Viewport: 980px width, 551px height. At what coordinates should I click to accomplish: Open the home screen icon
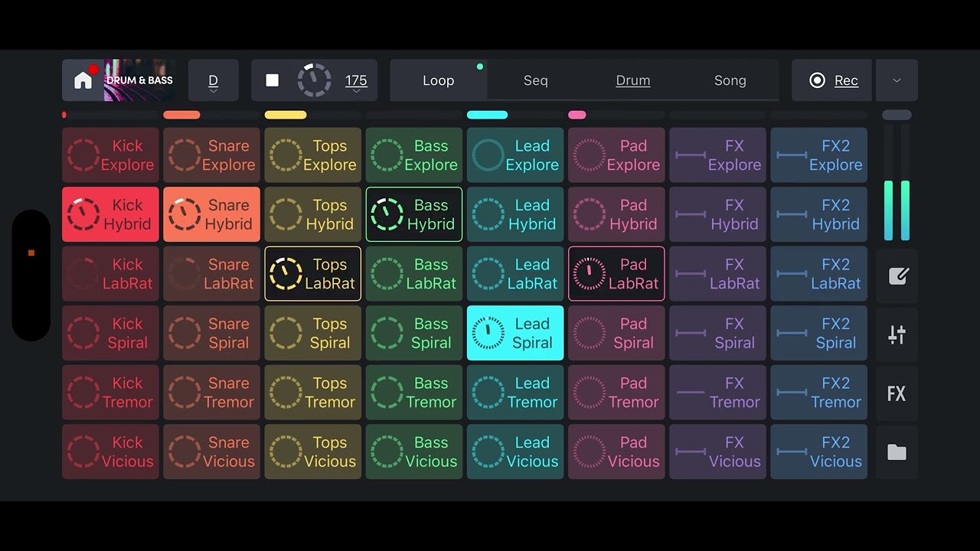(x=83, y=80)
